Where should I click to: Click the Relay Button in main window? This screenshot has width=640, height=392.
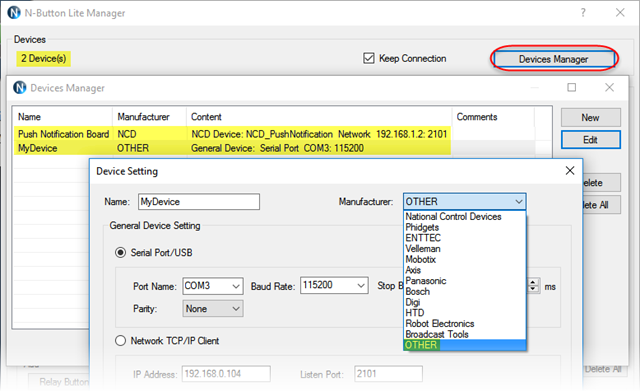pos(60,382)
